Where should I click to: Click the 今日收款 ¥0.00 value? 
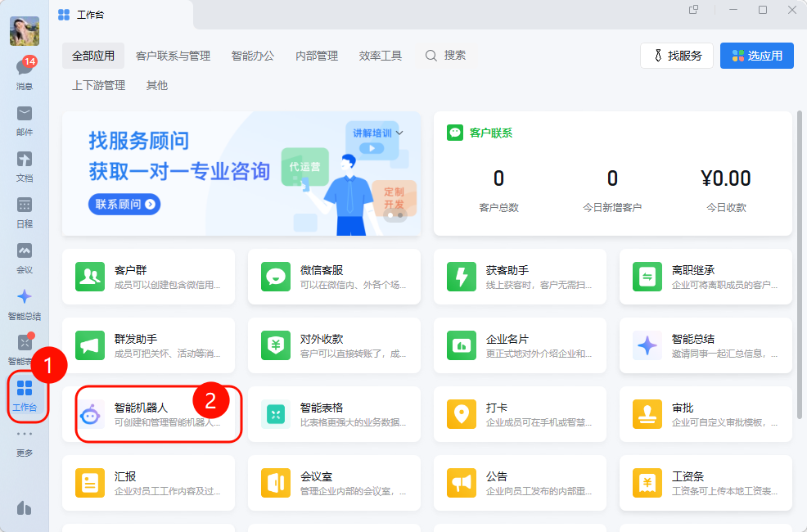(x=726, y=178)
